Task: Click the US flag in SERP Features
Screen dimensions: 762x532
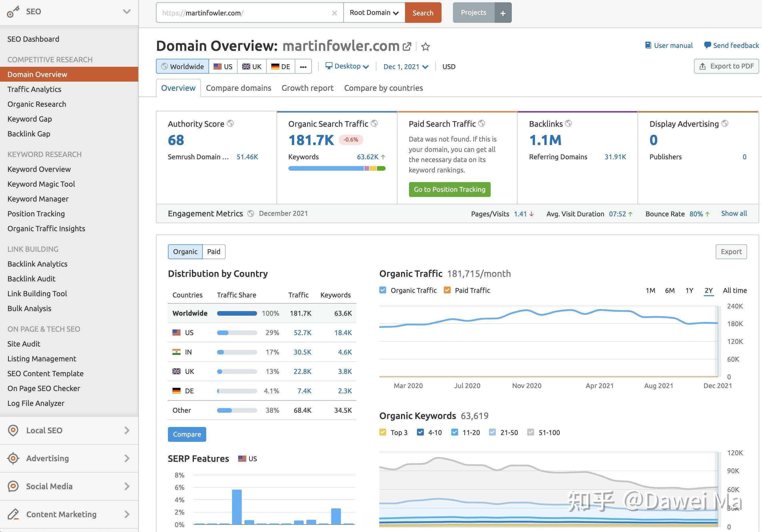Action: click(x=242, y=459)
